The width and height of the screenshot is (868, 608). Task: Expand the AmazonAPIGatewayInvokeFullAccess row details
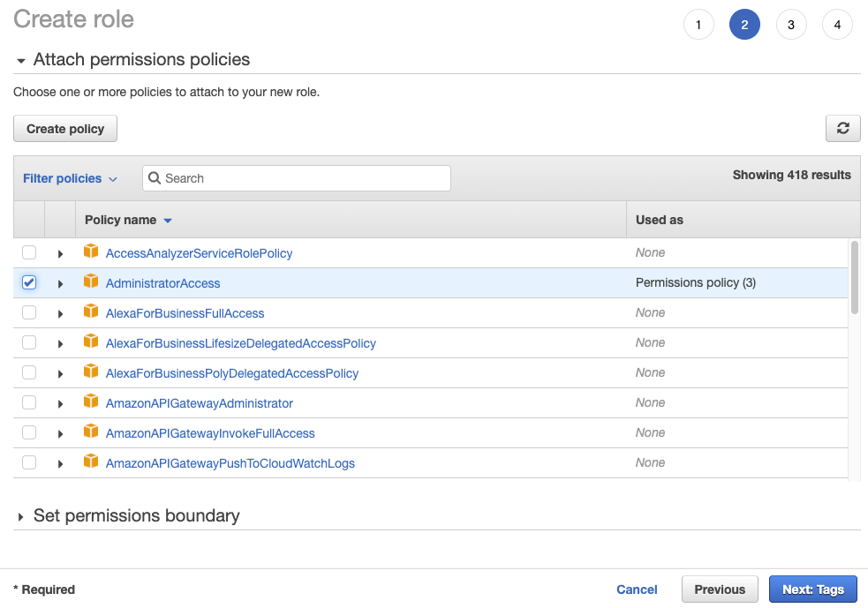[60, 434]
